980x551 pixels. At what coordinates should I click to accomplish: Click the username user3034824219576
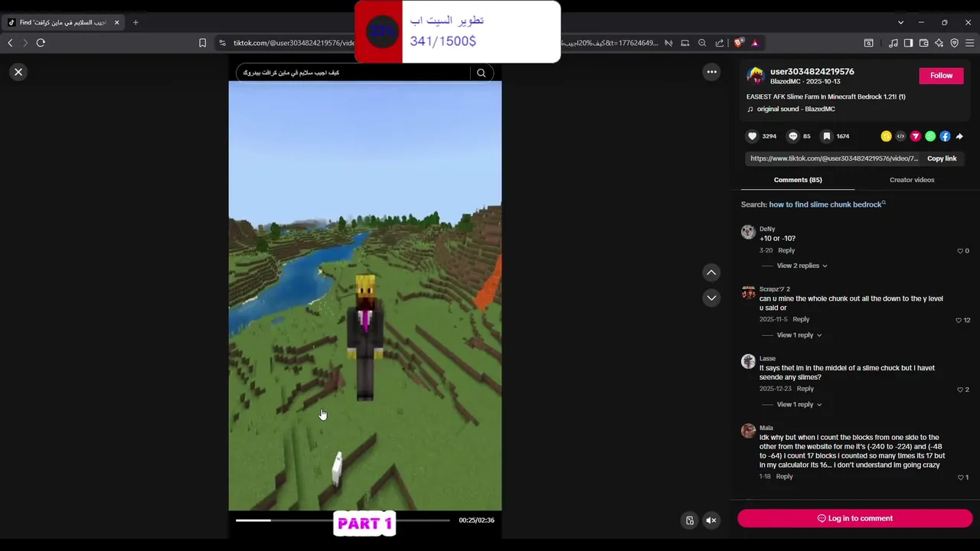click(812, 71)
